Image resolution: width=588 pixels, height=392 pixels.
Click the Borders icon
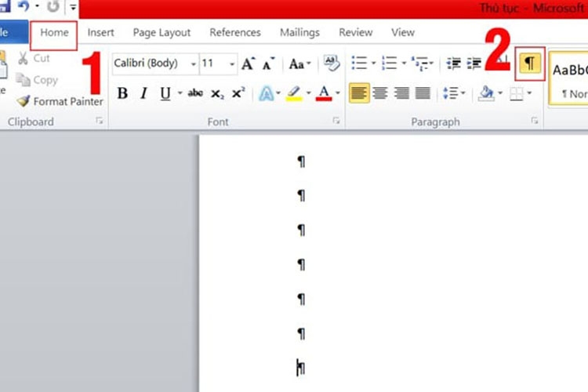[x=517, y=93]
